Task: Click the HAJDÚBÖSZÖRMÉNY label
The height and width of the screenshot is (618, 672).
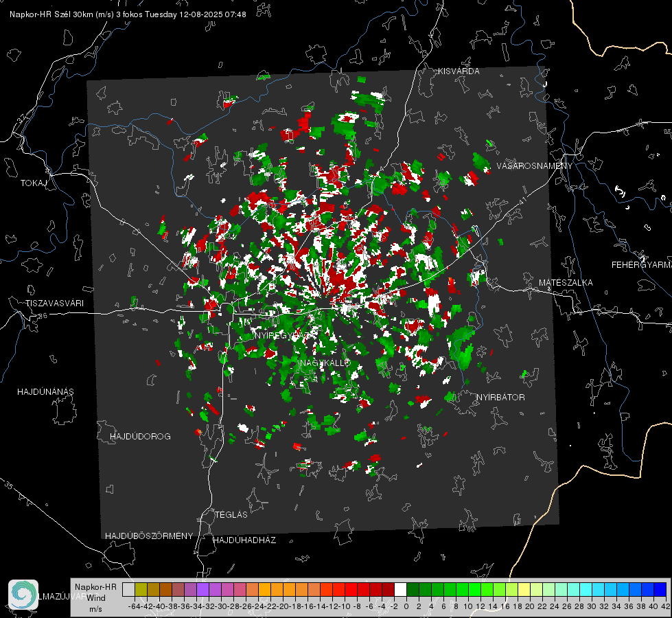Action: 149,536
